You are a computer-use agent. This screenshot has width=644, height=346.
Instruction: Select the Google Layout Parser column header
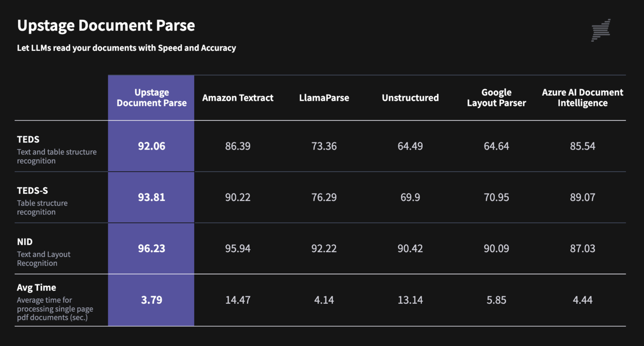(496, 98)
